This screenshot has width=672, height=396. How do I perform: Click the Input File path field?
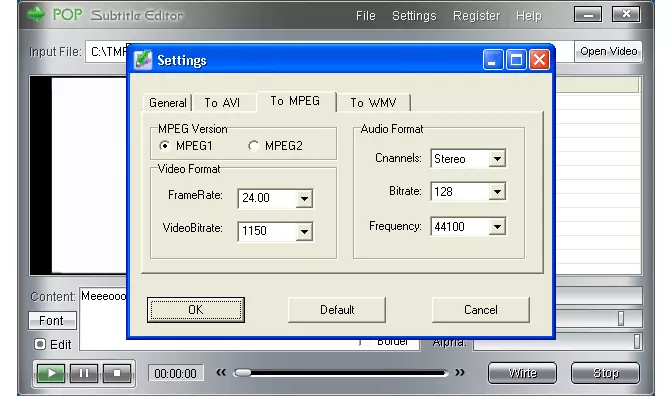click(x=330, y=51)
